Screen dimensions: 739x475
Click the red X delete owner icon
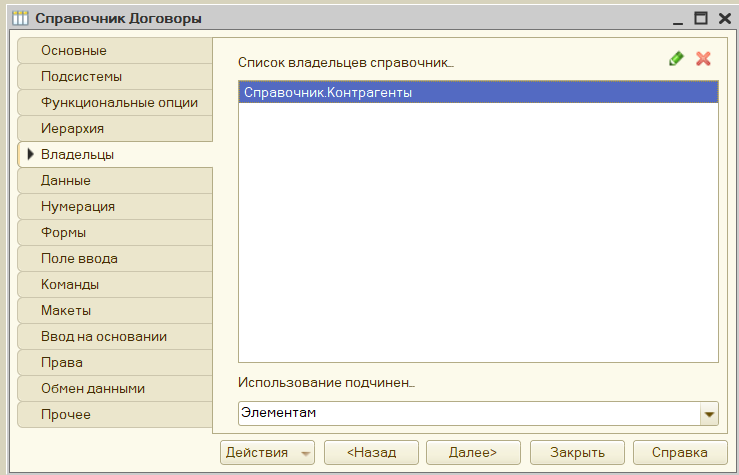click(x=703, y=59)
